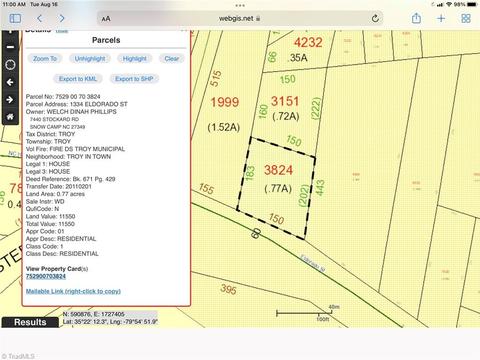Click Owner: WELCH DINAH PHILLIPS text
This screenshot has height=360, width=480.
tap(71, 112)
